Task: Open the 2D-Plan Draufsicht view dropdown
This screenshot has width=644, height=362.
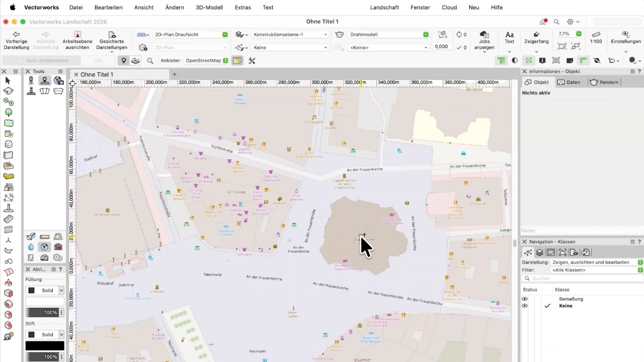Action: (x=190, y=34)
